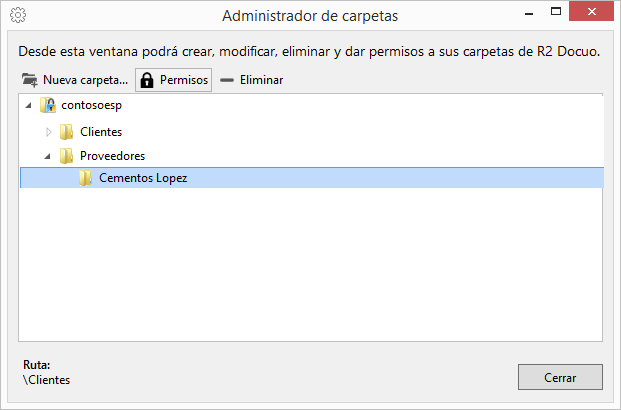Select the Clientes tree item label
Image resolution: width=621 pixels, height=410 pixels.
pos(101,132)
